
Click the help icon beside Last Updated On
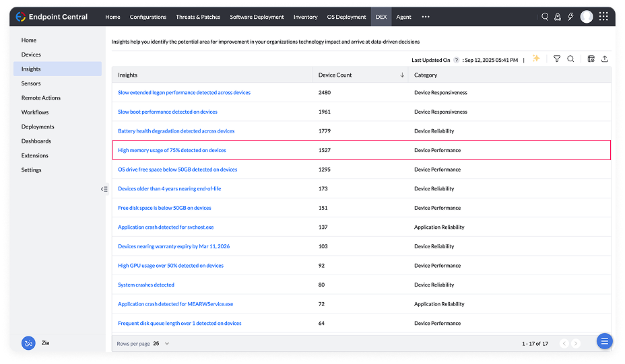click(457, 60)
